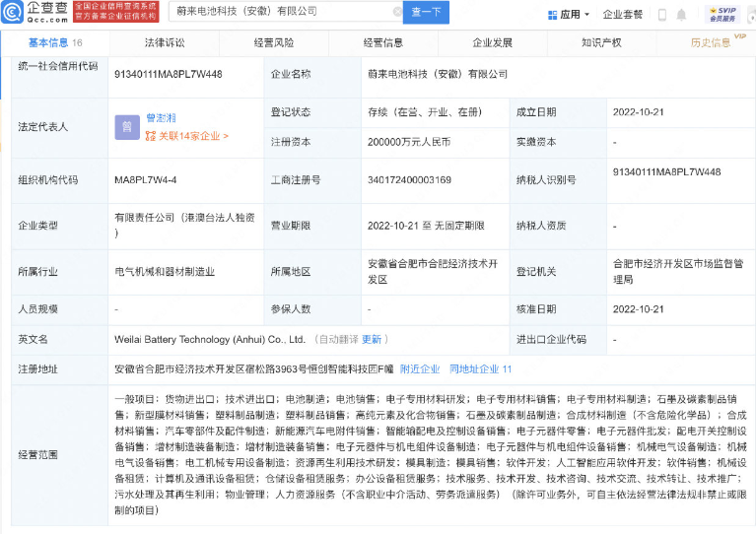Clear the search box text
The image size is (756, 534).
coord(398,12)
